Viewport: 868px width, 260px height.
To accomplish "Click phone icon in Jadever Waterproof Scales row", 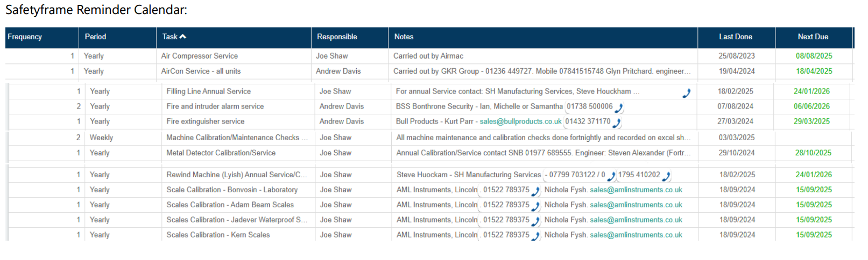I will [535, 221].
